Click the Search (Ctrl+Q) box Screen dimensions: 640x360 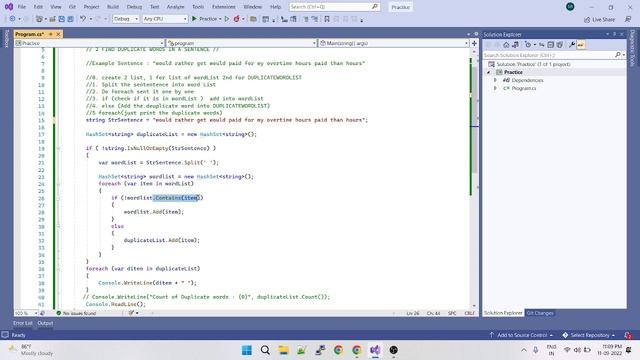(x=334, y=7)
